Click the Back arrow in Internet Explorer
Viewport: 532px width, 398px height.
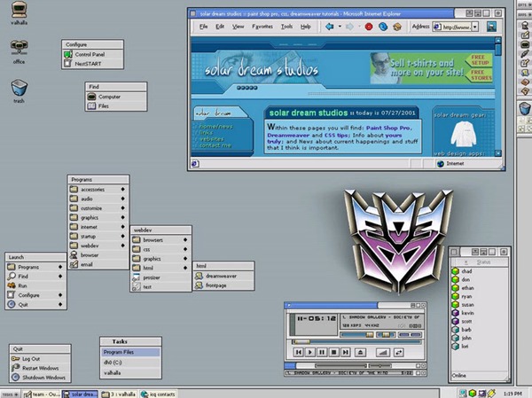coord(329,27)
